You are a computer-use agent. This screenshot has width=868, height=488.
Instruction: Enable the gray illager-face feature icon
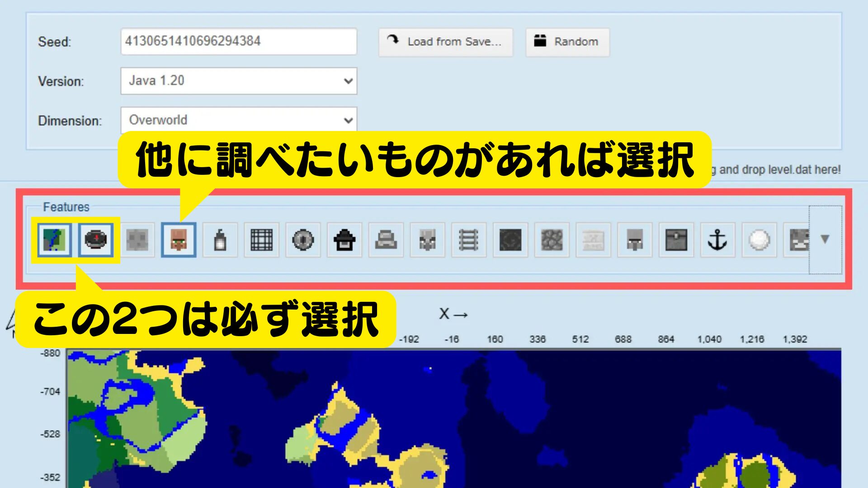(x=635, y=240)
